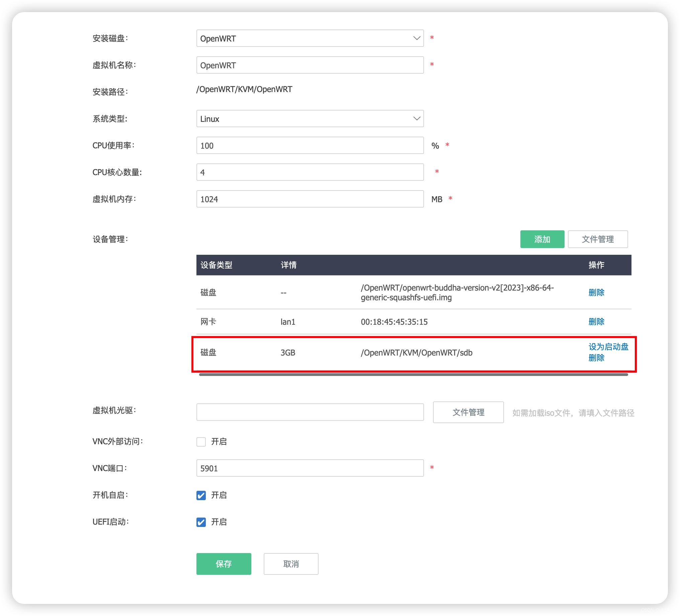
Task: Enable VNC外部访问 checkbox
Action: click(201, 442)
